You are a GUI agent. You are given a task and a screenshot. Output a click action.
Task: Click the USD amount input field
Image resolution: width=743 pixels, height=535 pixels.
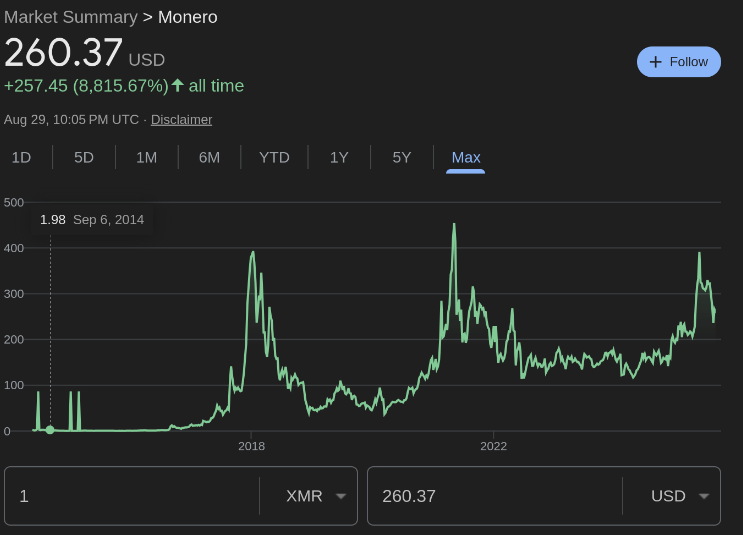(x=494, y=496)
